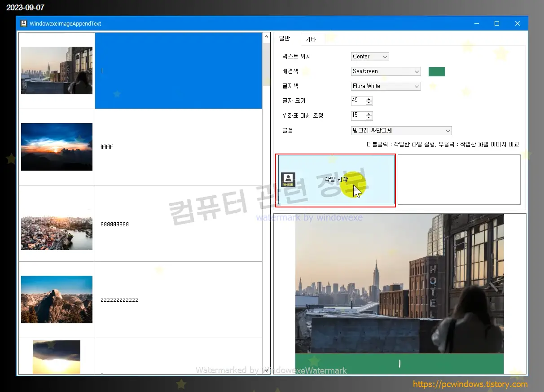Open the 배경색 SeaGreen dropdown
The width and height of the screenshot is (544, 392).
click(386, 71)
